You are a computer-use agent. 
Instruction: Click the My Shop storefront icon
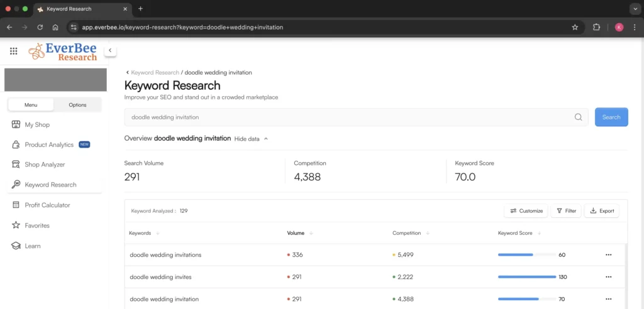16,124
